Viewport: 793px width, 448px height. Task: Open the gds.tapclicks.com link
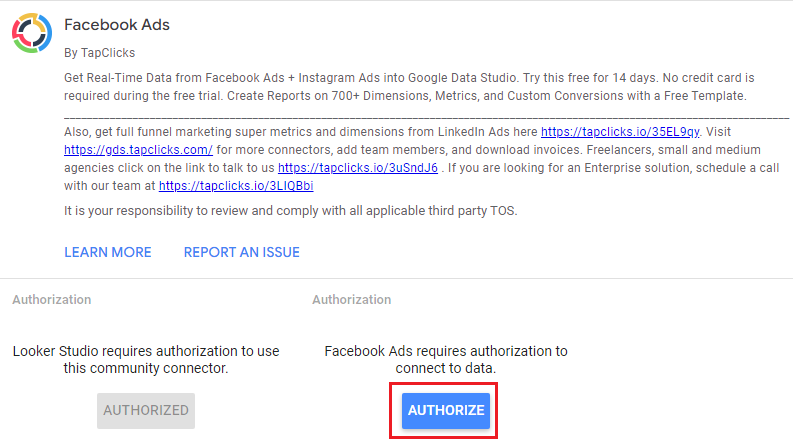(x=138, y=150)
